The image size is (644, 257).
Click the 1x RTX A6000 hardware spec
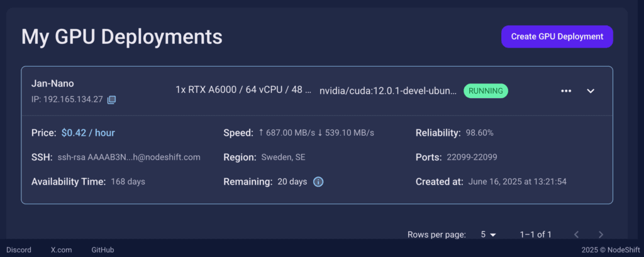[243, 90]
